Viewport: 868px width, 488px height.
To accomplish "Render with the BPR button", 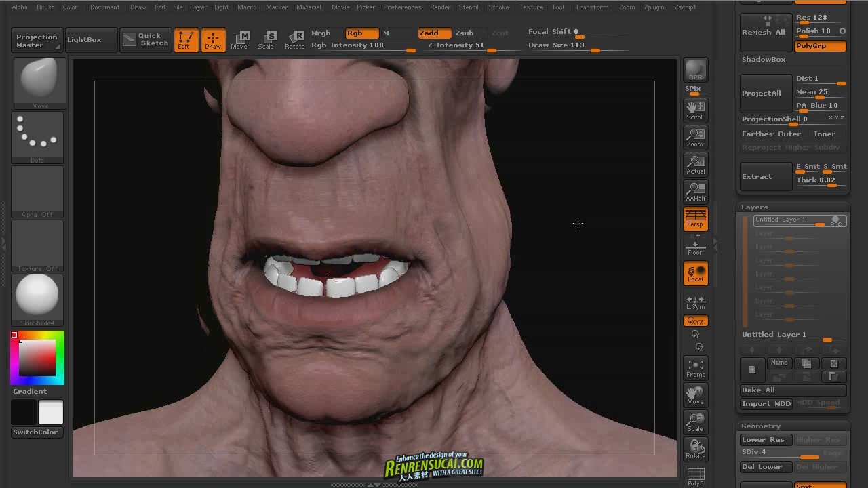I will [x=695, y=70].
